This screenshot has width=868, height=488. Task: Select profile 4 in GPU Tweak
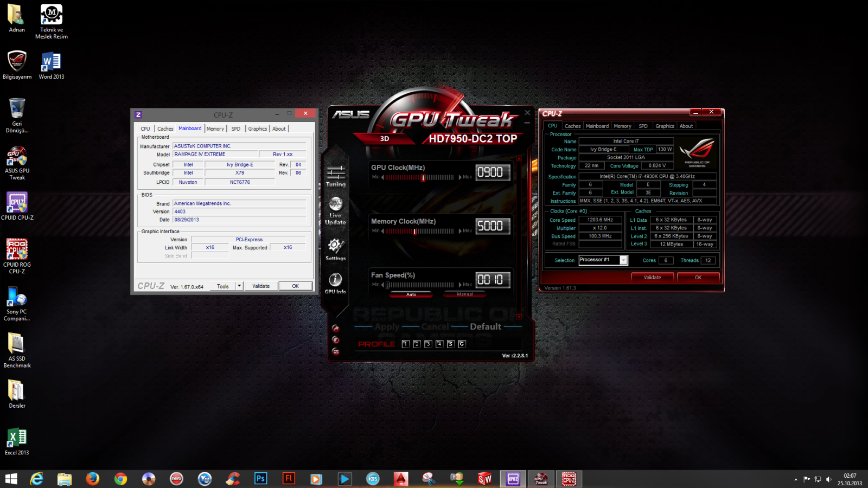[439, 344]
